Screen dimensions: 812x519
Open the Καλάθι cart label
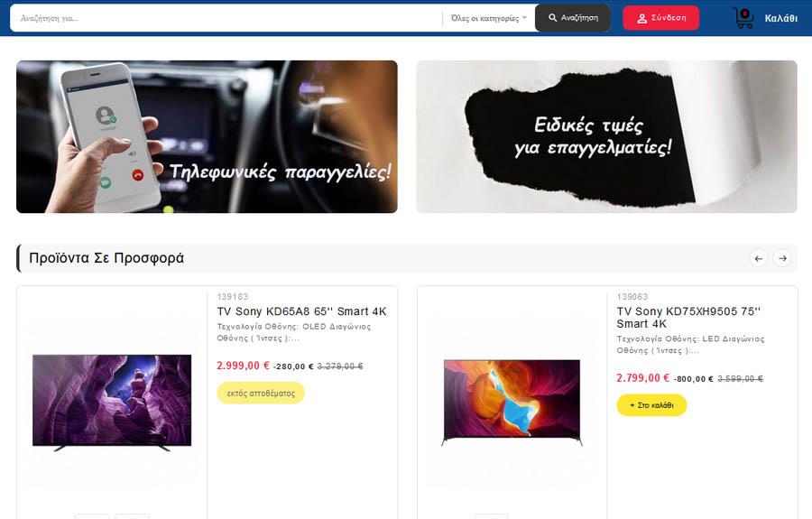(x=781, y=19)
